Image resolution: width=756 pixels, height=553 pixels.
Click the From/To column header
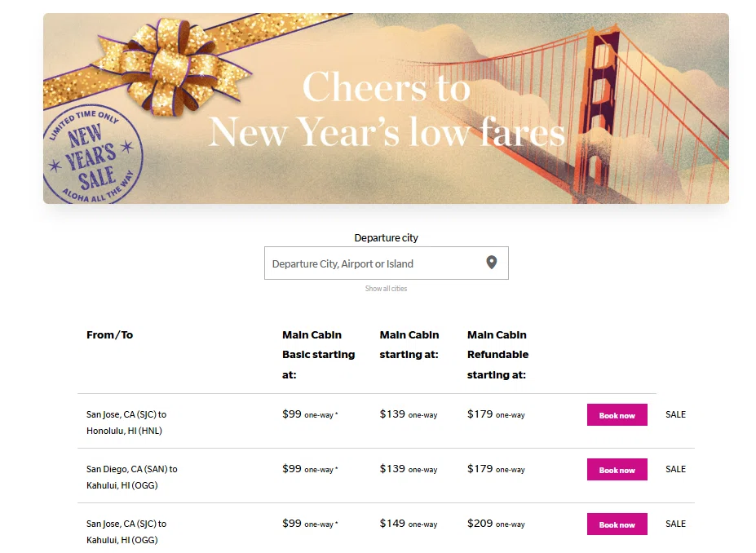pyautogui.click(x=109, y=335)
